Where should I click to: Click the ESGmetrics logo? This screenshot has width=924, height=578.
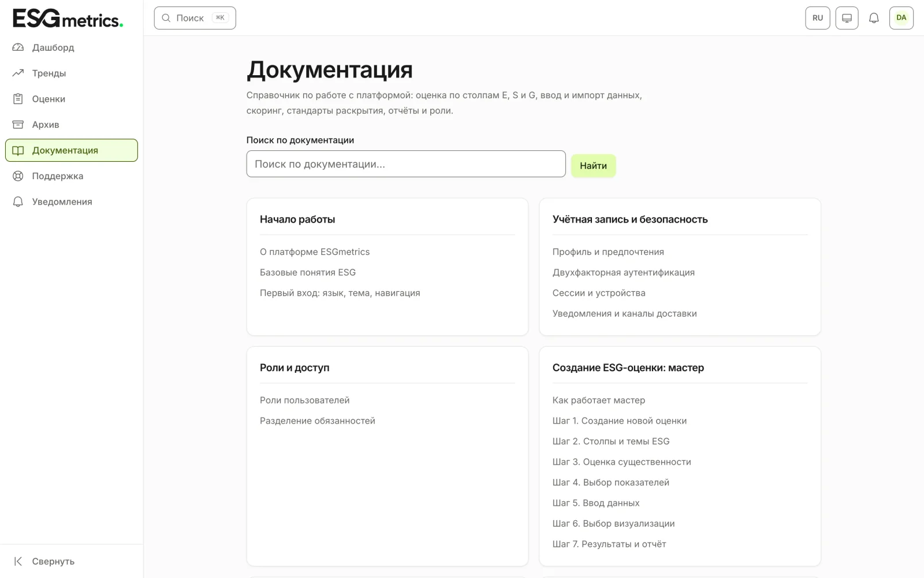click(68, 18)
